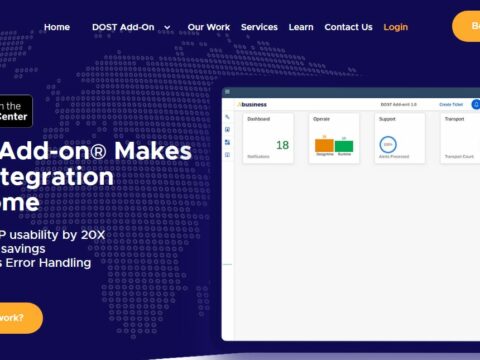Click the orange Designtime bar in Operate
Viewport: 480px width, 360px height.
[324, 146]
